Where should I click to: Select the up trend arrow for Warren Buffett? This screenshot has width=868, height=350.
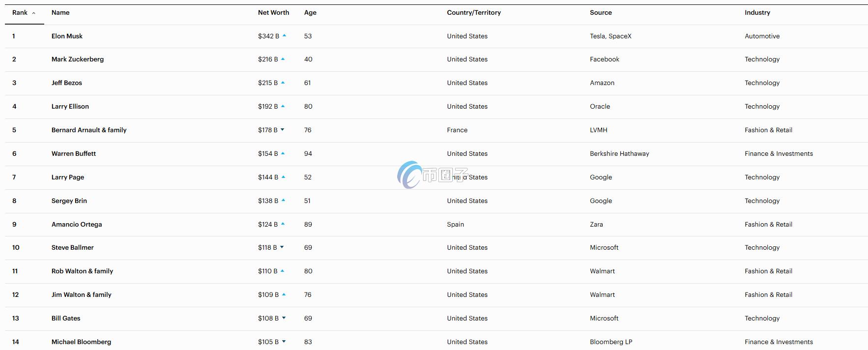(x=283, y=153)
